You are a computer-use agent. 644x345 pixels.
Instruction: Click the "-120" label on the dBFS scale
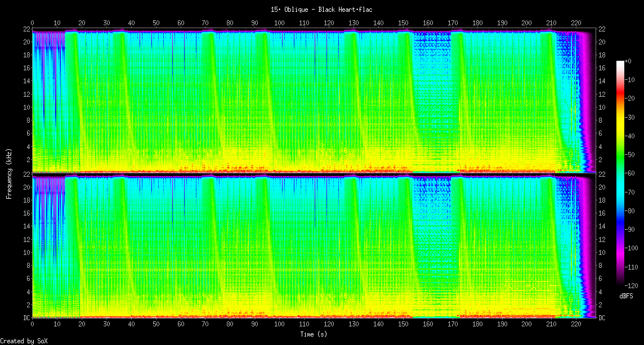coord(631,286)
